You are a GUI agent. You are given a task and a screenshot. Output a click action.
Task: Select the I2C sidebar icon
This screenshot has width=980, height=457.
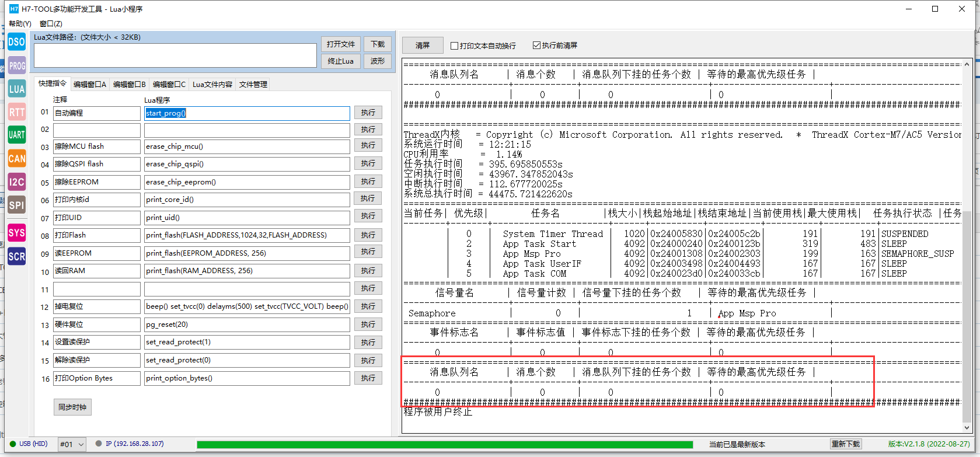(16, 182)
